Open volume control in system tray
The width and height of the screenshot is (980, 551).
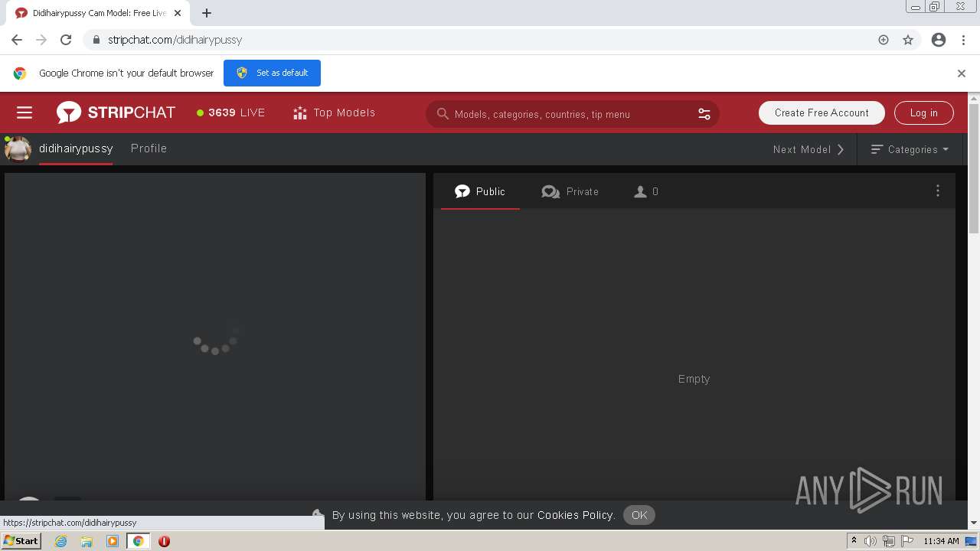(871, 541)
